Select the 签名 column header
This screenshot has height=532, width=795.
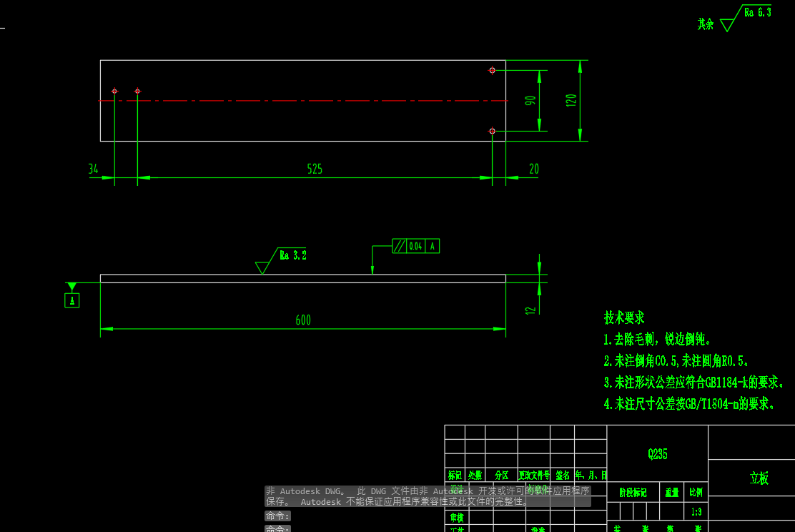(562, 476)
